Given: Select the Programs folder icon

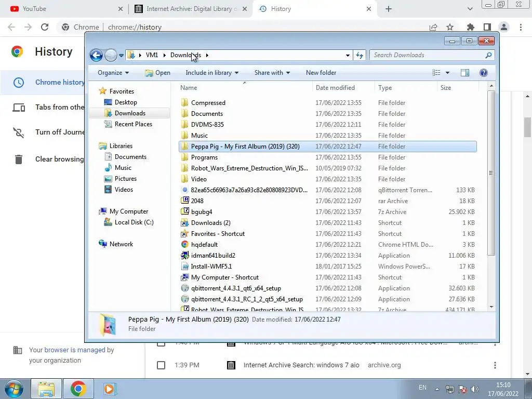Looking at the screenshot, I should coord(184,157).
